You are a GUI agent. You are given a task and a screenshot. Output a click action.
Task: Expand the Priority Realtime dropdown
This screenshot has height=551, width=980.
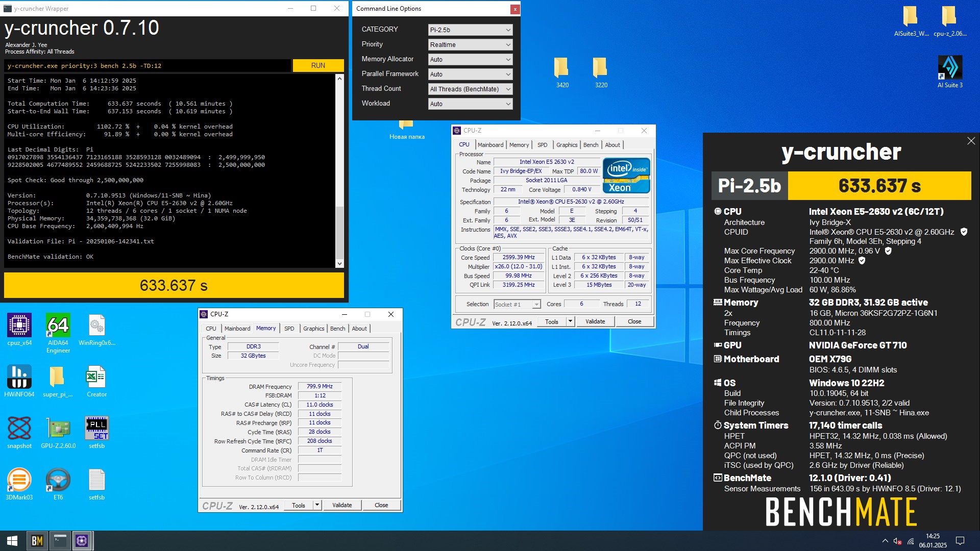pyautogui.click(x=470, y=45)
